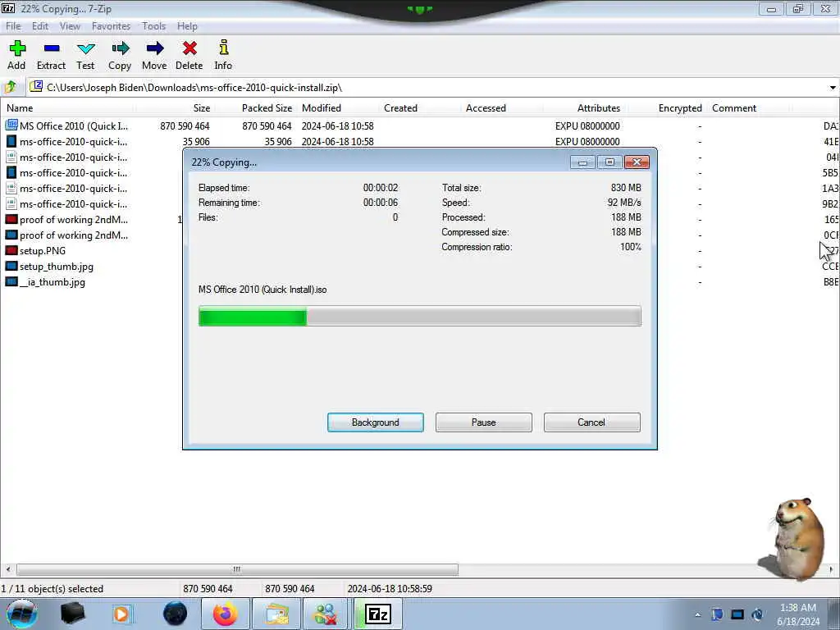Sort by Accessed column header

(x=501, y=107)
